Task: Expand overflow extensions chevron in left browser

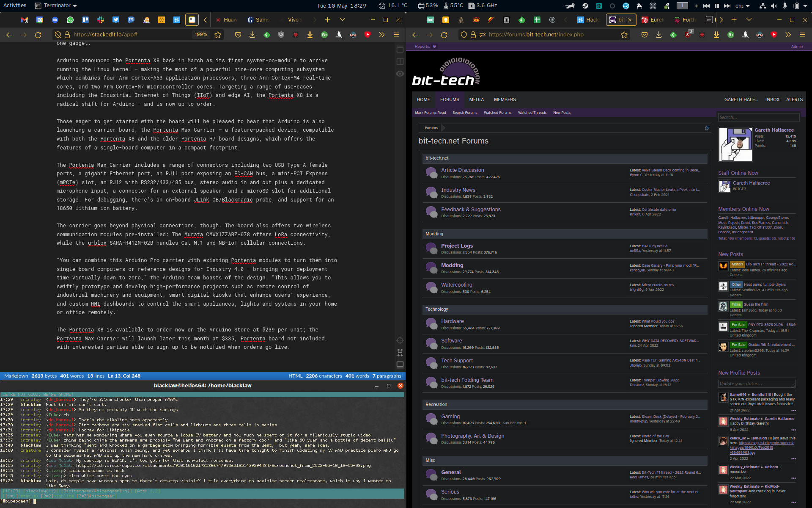Action: [x=381, y=35]
